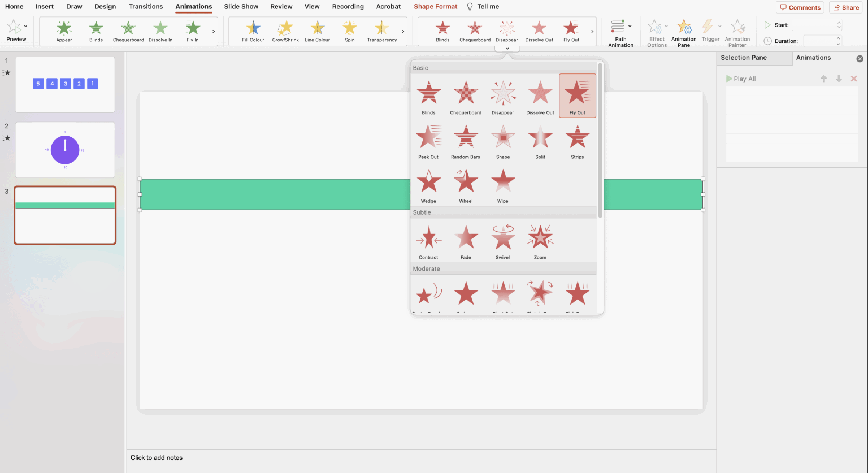This screenshot has height=473, width=868.
Task: Apply the Appear entrance effect
Action: point(64,31)
